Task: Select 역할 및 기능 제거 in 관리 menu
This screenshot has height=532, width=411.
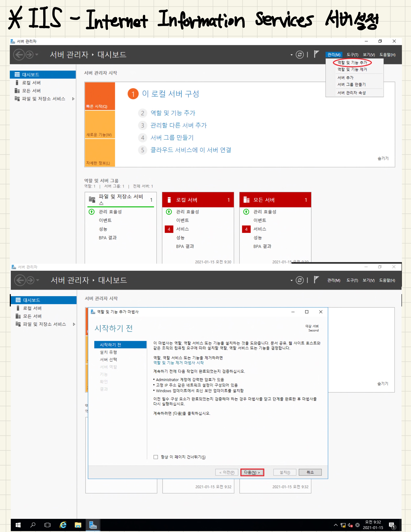Action: [352, 69]
